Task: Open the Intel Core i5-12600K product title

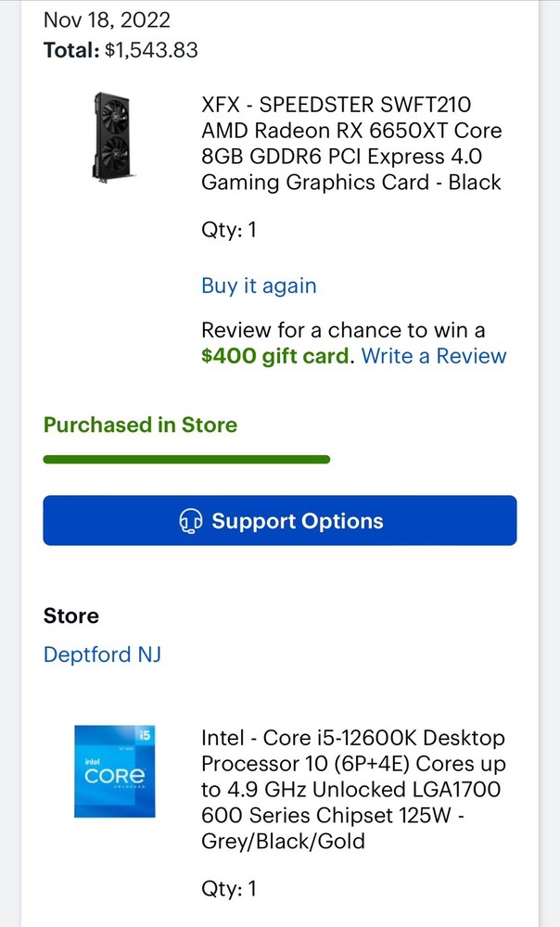Action: tap(353, 790)
